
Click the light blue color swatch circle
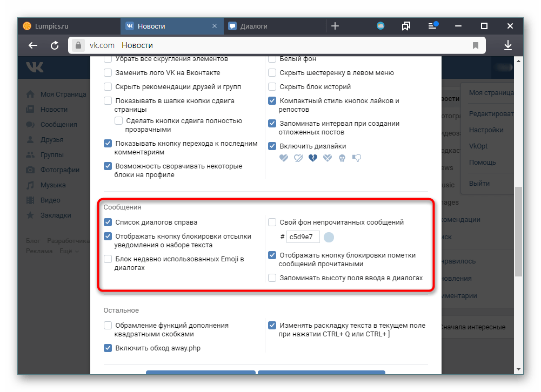329,237
